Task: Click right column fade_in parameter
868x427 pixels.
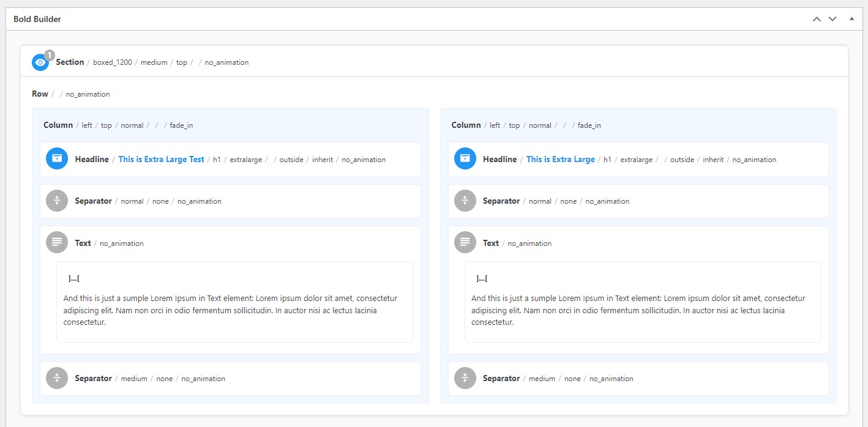Action: coord(589,125)
